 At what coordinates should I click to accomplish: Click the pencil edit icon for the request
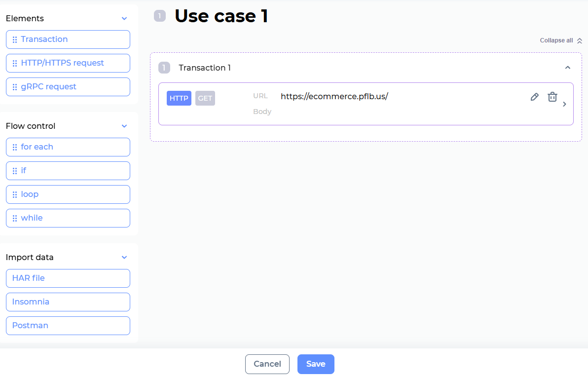[x=534, y=97]
